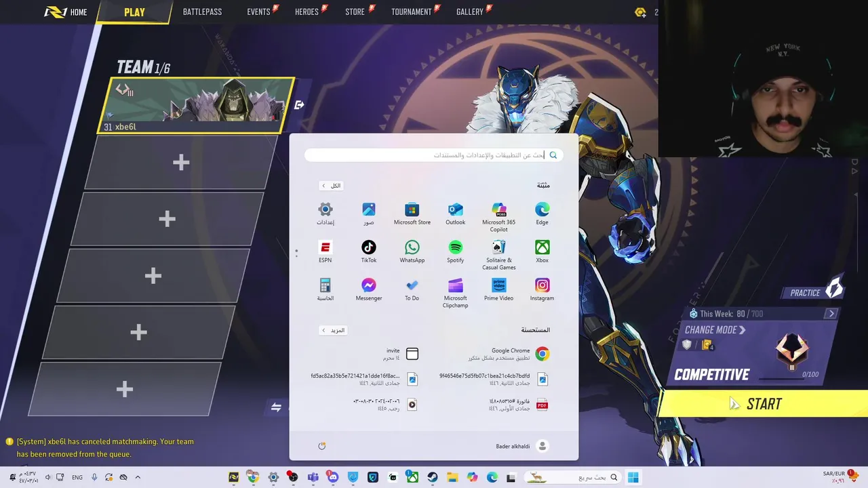Go to the HOME tab
The height and width of the screenshot is (488, 868).
coord(66,12)
